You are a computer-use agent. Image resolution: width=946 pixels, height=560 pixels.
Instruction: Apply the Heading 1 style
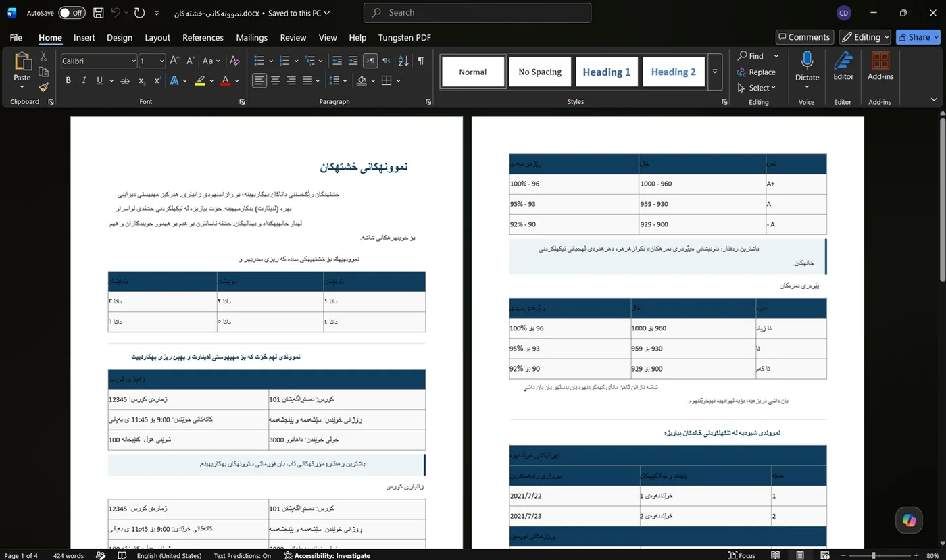point(606,72)
